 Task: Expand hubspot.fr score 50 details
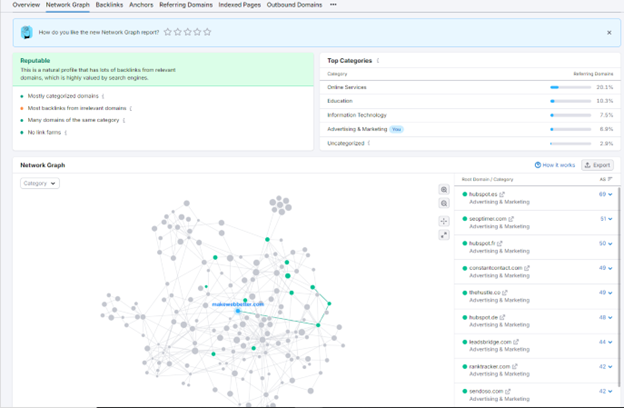(x=605, y=243)
